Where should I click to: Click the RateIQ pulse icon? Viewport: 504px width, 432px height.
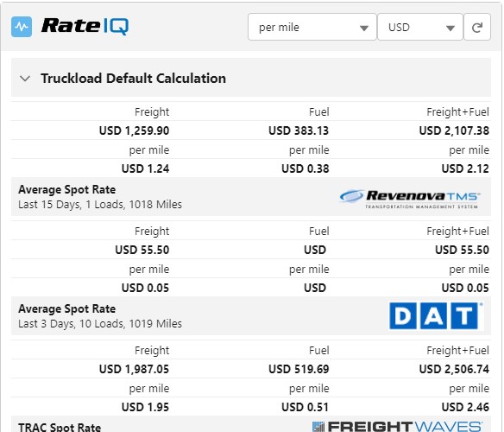pyautogui.click(x=22, y=27)
